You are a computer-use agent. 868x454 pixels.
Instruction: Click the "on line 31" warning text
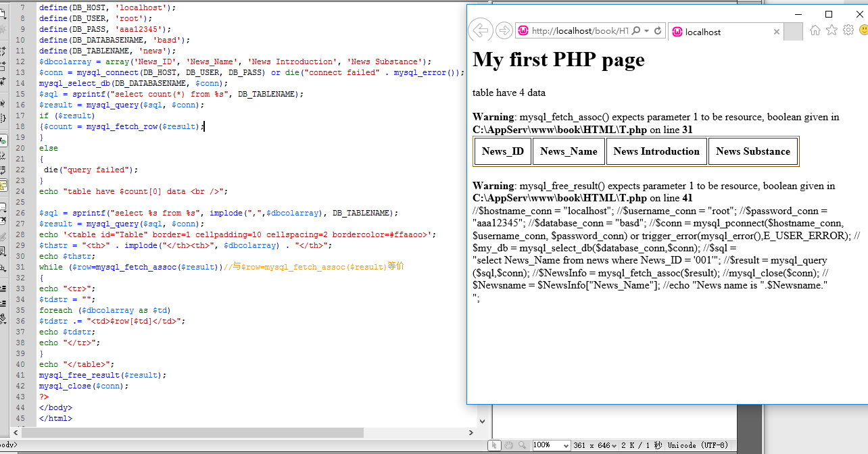[x=671, y=130]
